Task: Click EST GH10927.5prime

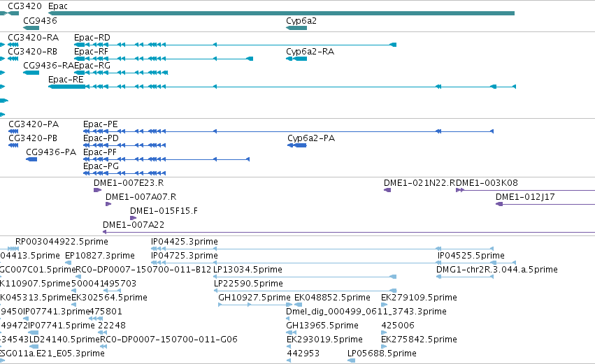Action: pyautogui.click(x=255, y=305)
